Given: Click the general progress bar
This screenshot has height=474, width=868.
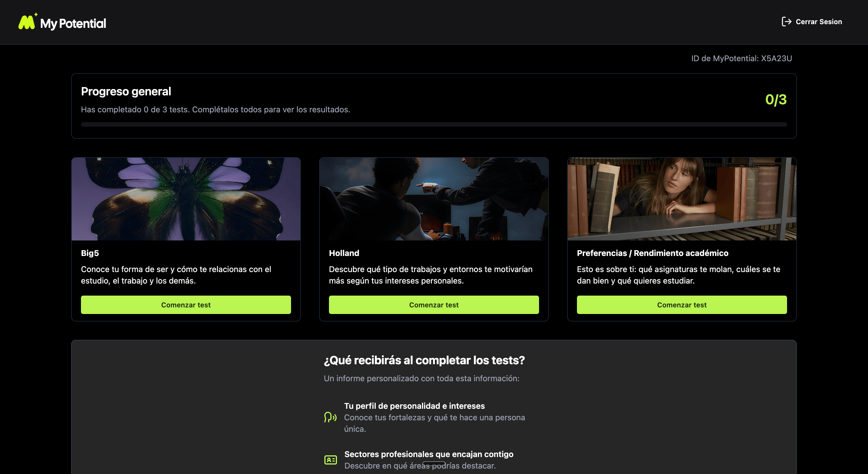Looking at the screenshot, I should pyautogui.click(x=434, y=124).
